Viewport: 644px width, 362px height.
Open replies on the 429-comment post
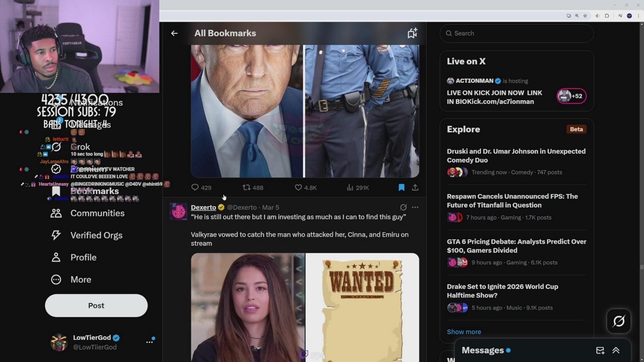201,188
